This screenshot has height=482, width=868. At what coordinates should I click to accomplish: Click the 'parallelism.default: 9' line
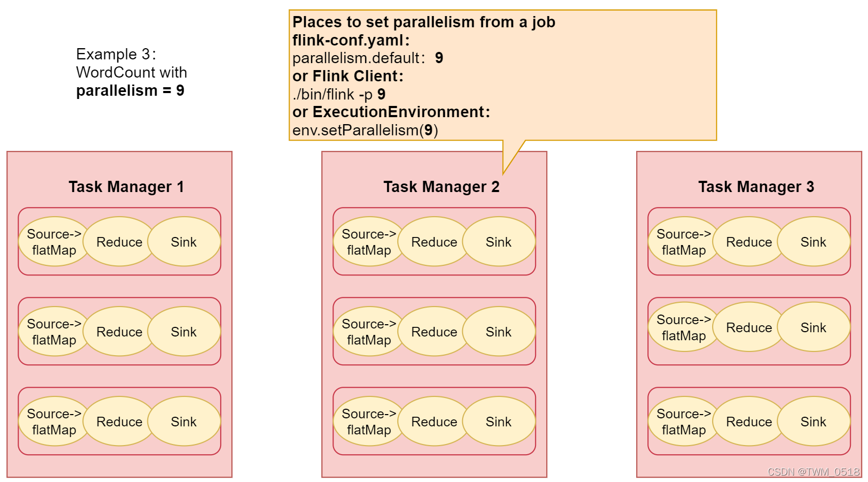tap(368, 58)
